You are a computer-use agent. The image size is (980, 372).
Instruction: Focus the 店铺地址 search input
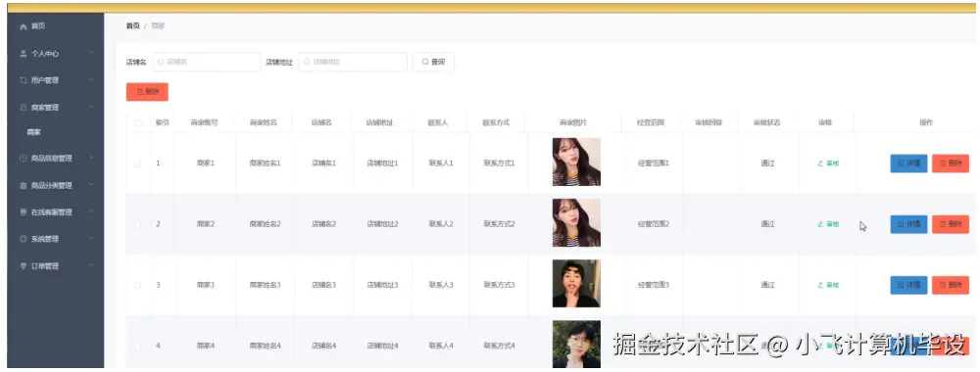click(353, 63)
